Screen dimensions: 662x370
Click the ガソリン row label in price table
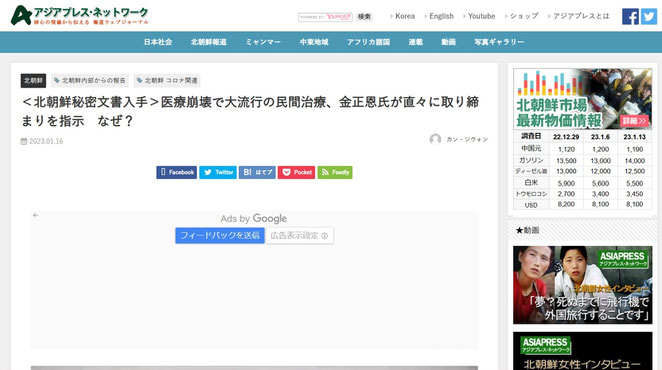531,161
